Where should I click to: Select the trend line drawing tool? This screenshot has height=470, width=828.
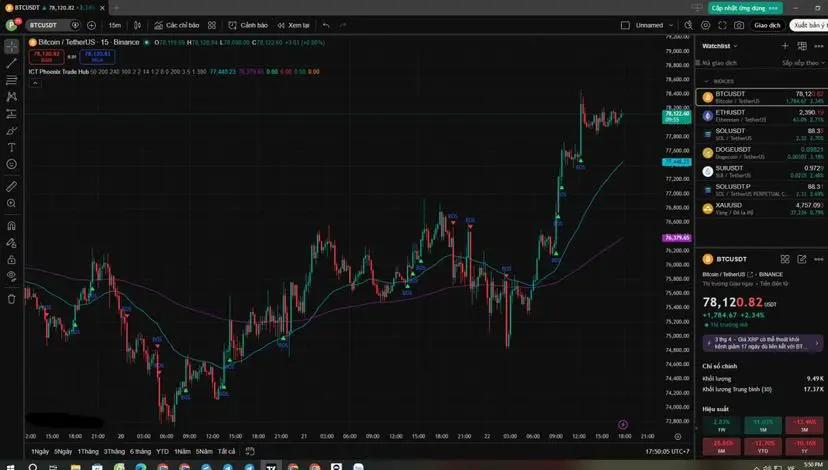coord(12,64)
